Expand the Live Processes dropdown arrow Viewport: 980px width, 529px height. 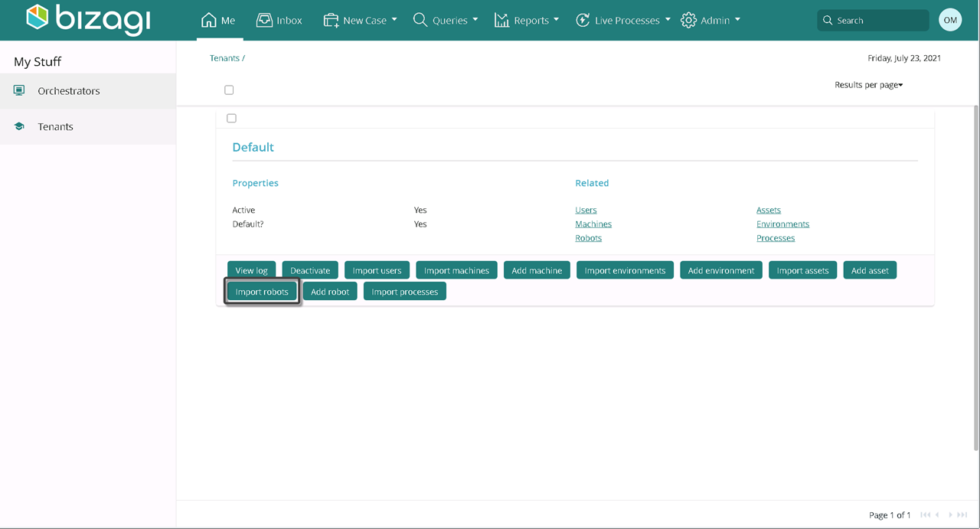pyautogui.click(x=668, y=20)
